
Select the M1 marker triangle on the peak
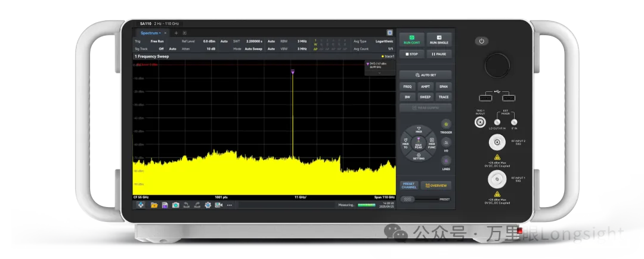292,72
